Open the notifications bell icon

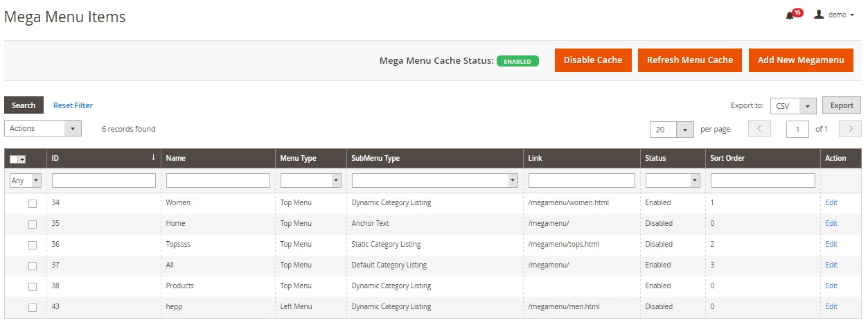790,15
